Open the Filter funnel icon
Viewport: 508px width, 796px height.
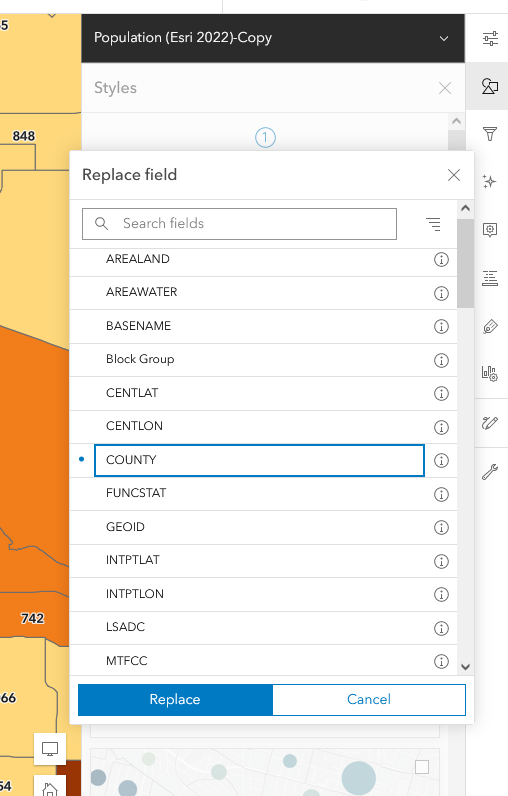pyautogui.click(x=490, y=134)
